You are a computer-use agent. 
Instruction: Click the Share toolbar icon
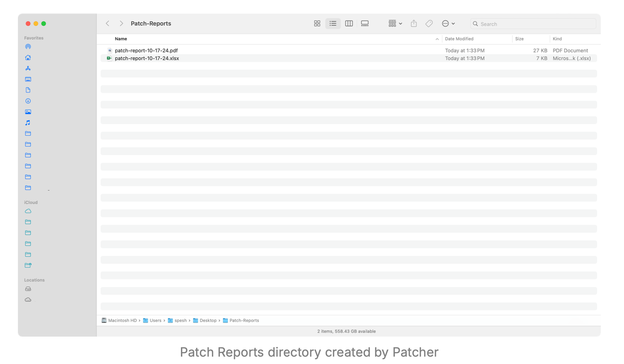point(414,24)
